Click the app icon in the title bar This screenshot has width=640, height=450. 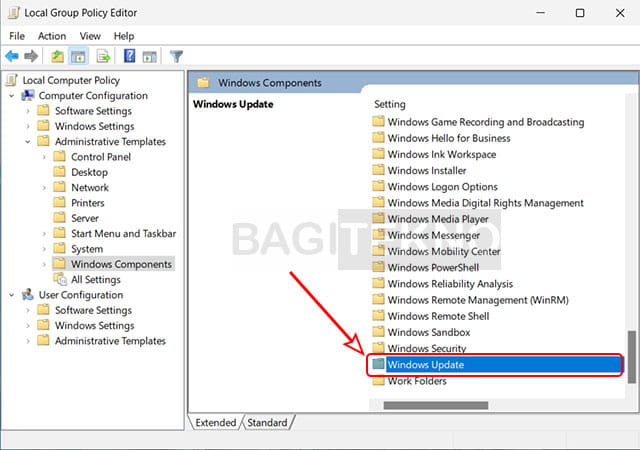[13, 13]
